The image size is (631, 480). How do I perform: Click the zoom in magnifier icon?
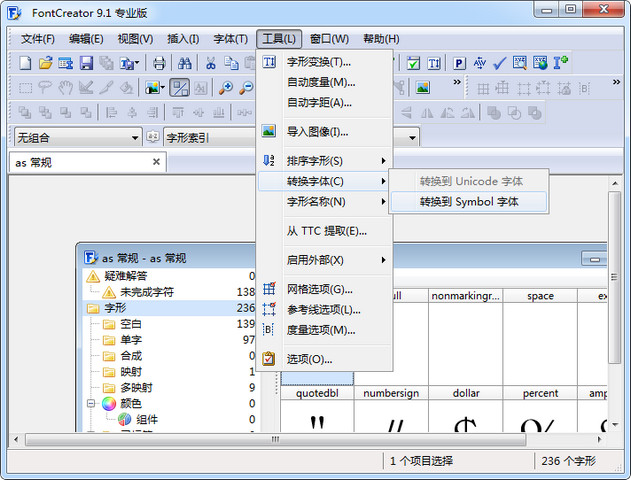(x=226, y=87)
